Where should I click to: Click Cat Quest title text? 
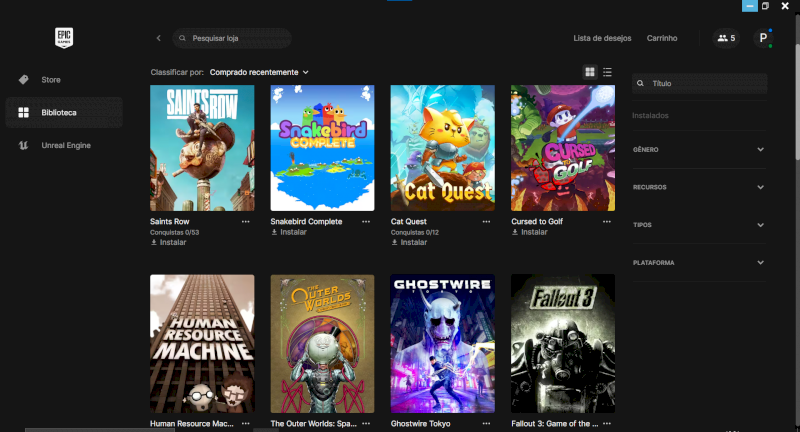coord(409,221)
